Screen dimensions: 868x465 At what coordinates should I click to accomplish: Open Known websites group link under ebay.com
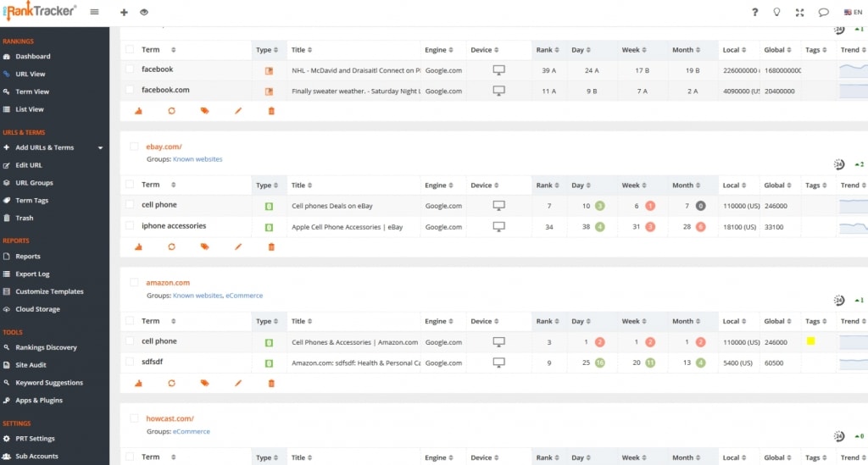point(198,159)
